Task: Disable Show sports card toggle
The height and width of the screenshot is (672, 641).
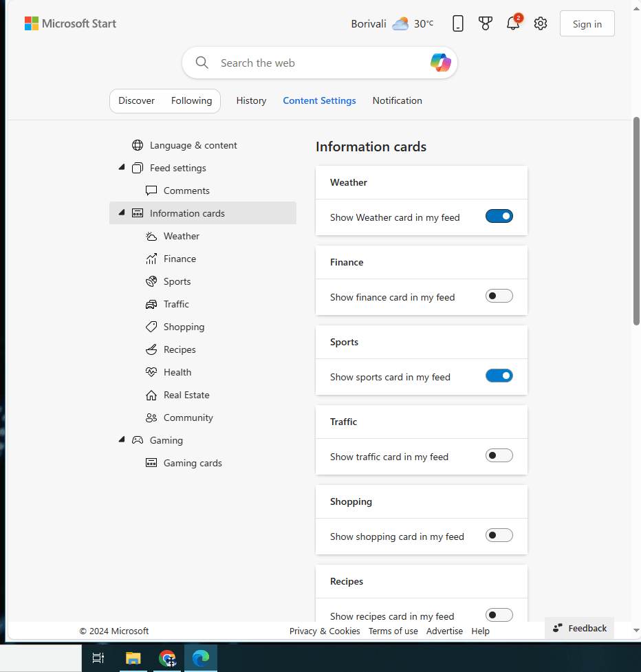Action: [499, 376]
